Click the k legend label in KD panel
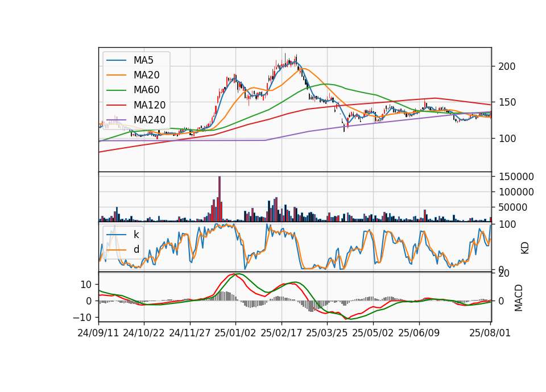 point(136,235)
